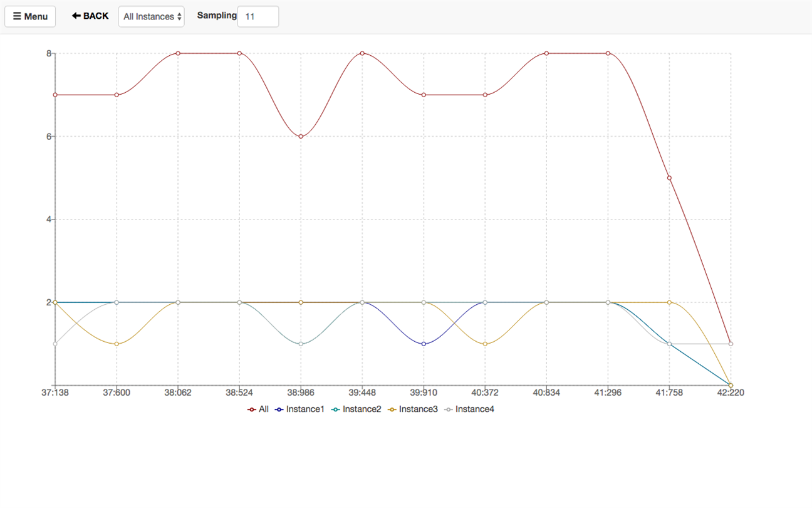Hide Instance4 series via legend
Viewport: 812px width, 508px height.
click(469, 409)
